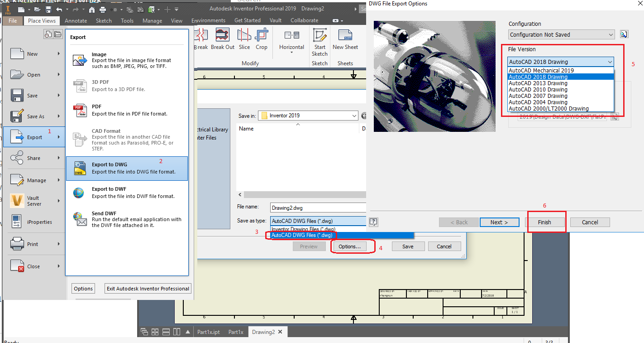Click the Save floppy icon in quick access toolbar
Screen dimensions: 644x343
[48, 9]
